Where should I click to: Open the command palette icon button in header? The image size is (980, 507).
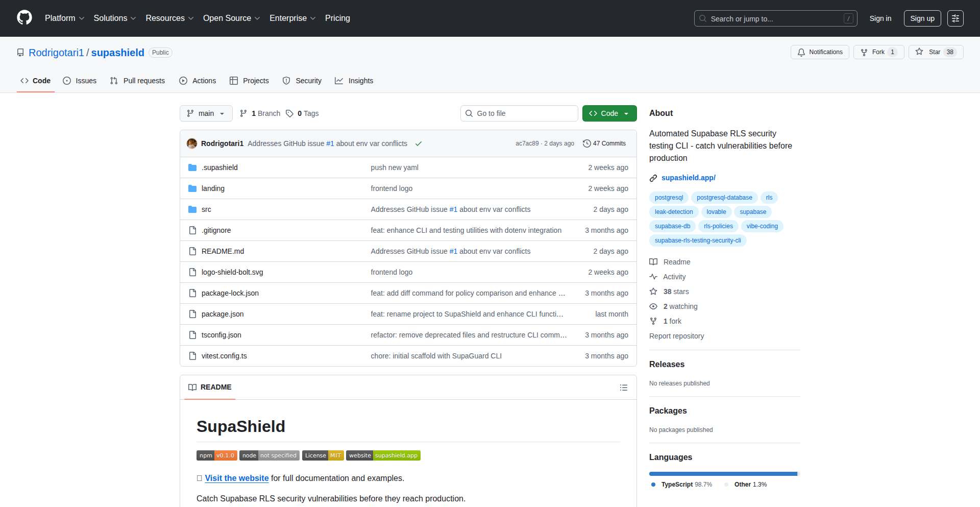pos(955,18)
